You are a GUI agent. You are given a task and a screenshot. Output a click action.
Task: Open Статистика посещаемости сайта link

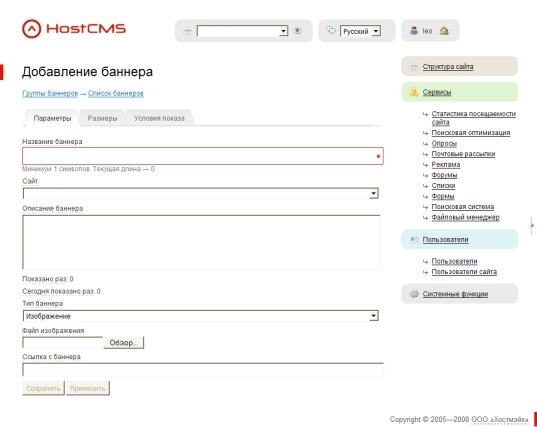(x=474, y=118)
